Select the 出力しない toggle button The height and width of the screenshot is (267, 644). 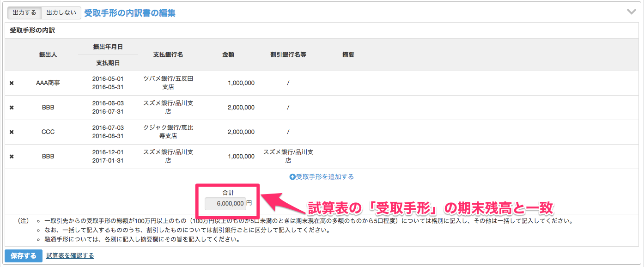pyautogui.click(x=61, y=13)
